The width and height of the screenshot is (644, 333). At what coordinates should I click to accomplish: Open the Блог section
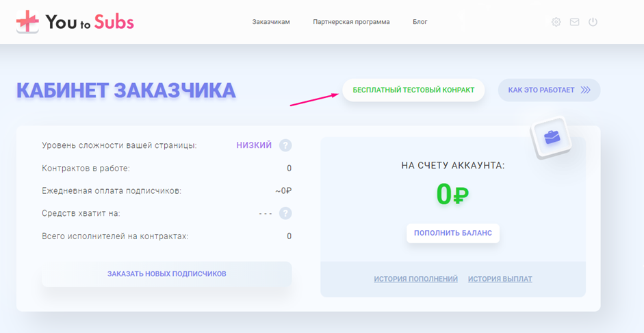pyautogui.click(x=420, y=22)
